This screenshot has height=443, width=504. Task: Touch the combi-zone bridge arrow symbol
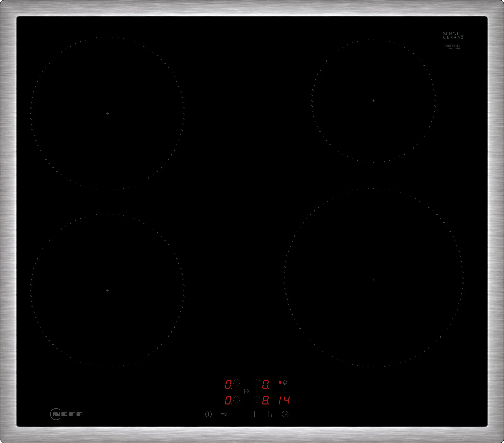(x=247, y=391)
